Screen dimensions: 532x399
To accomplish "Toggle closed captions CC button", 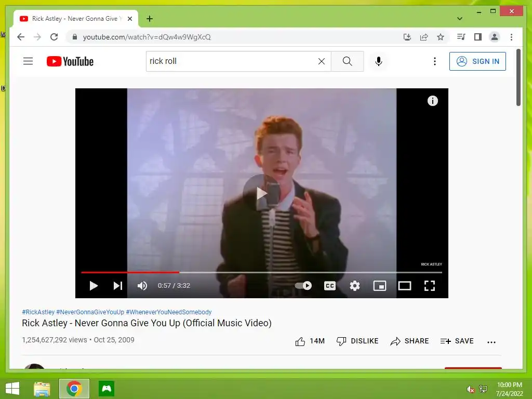I will point(330,286).
